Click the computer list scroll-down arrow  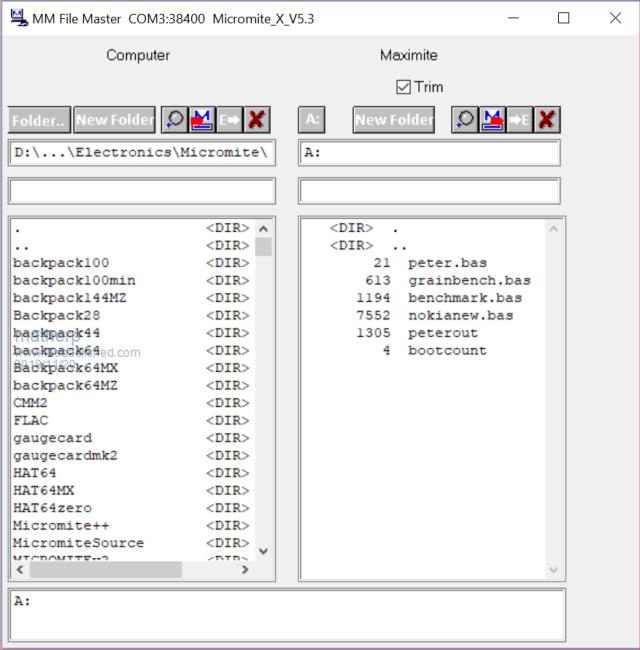coord(264,551)
